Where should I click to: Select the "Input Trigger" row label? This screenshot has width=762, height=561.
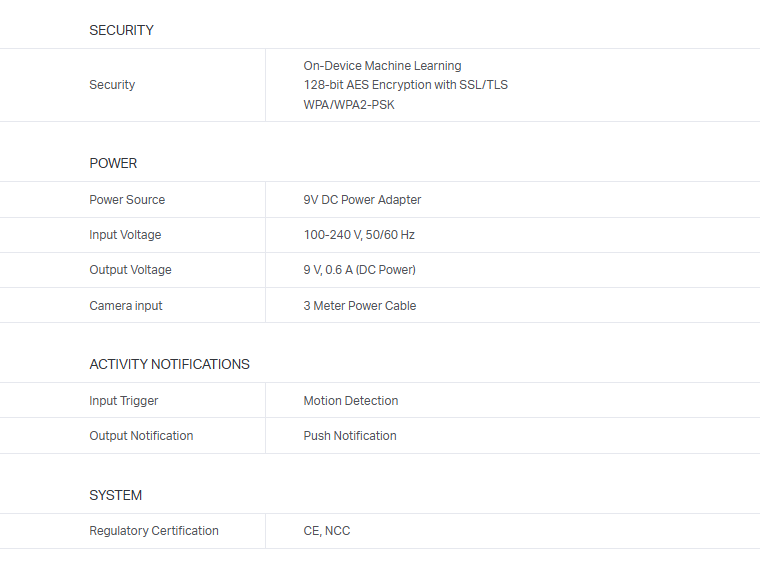coord(124,401)
